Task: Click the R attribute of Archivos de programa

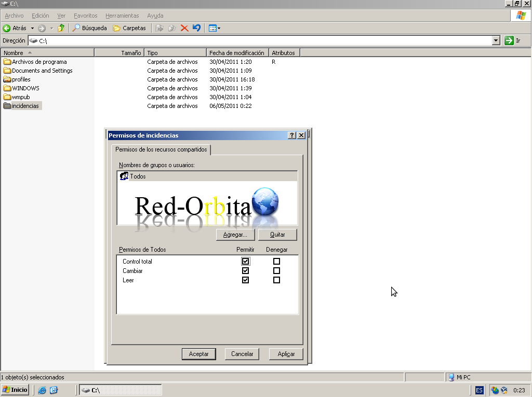Action: coord(273,62)
